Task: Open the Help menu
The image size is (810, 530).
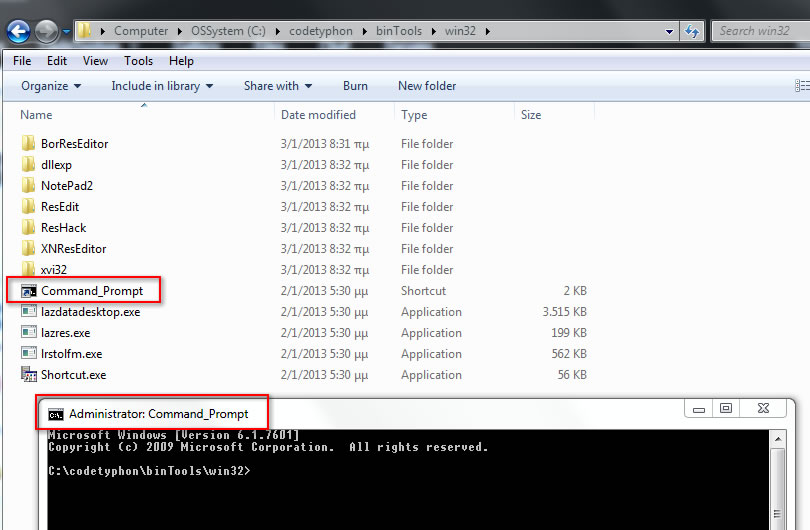Action: point(181,61)
